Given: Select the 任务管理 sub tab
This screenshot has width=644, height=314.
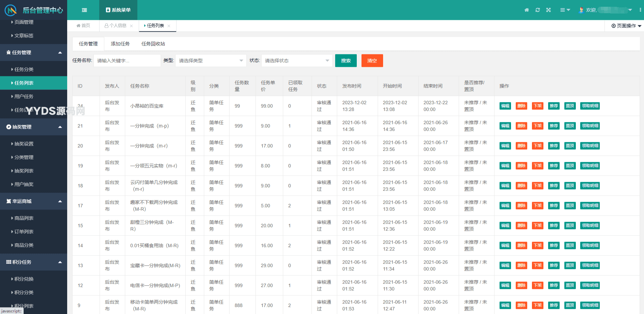Looking at the screenshot, I should coord(88,44).
